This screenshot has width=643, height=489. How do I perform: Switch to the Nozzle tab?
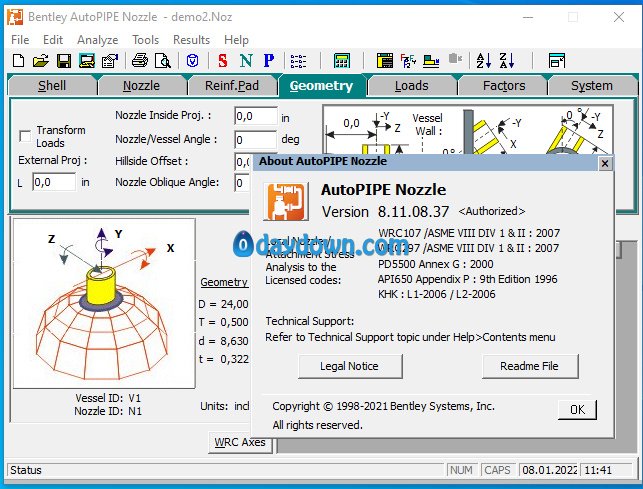click(x=141, y=85)
